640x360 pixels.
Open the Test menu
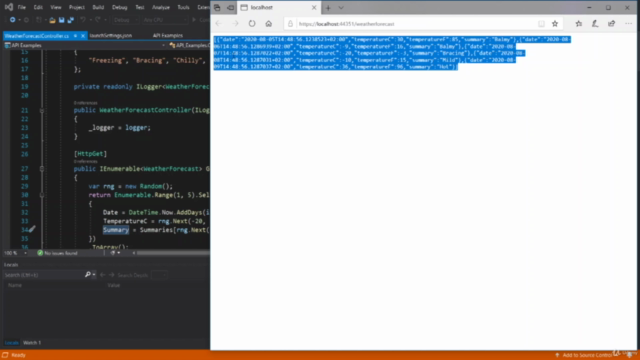[x=140, y=7]
